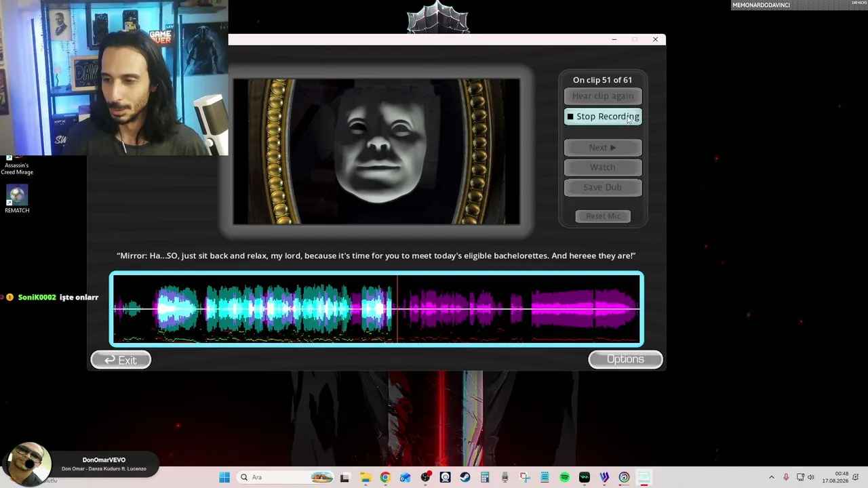Click the MEMONARDODAVINCI channel label

(761, 5)
